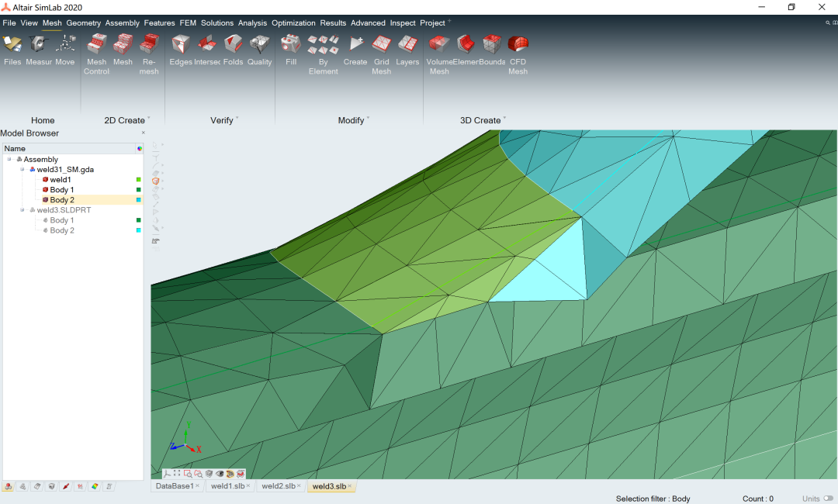This screenshot has height=504, width=838.
Task: Close the weld3.slb tab
Action: tap(350, 486)
